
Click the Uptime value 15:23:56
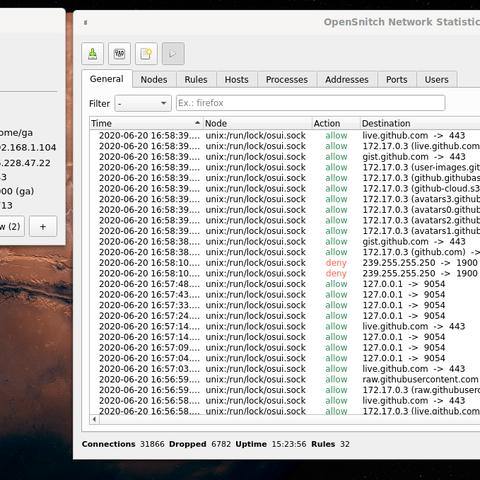(x=289, y=444)
